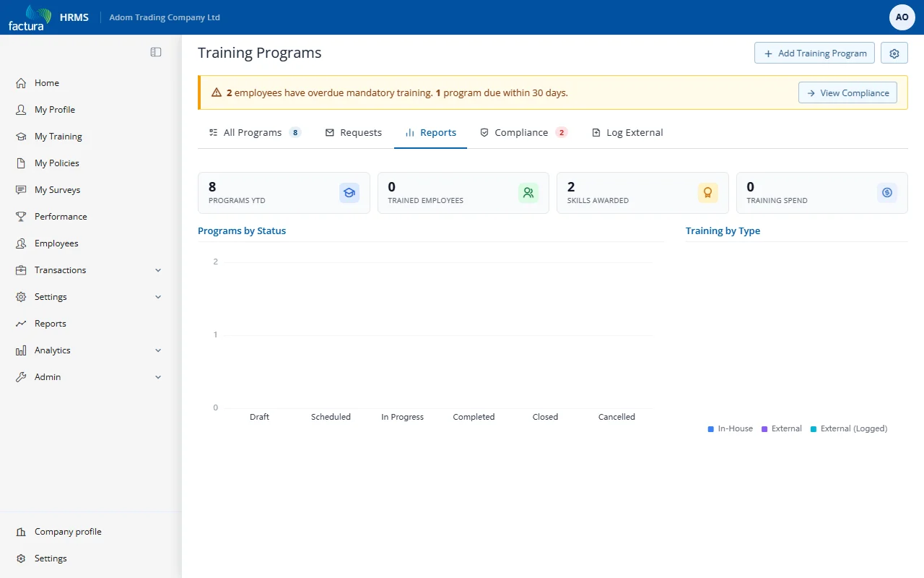Screen dimensions: 924x578
Task: Select the Reports tab
Action: (431, 133)
